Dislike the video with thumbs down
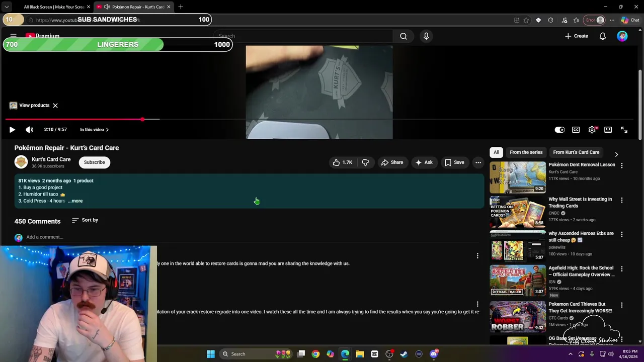Image resolution: width=644 pixels, height=362 pixels. [x=365, y=162]
